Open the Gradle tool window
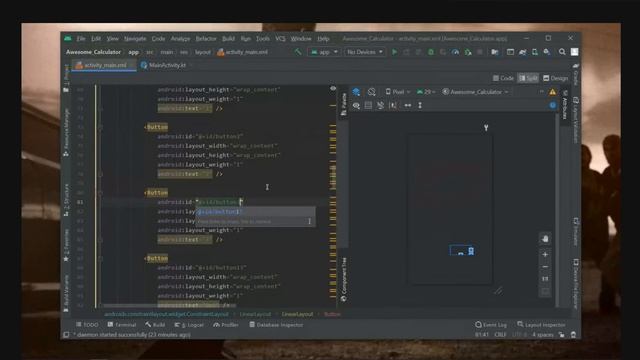 pyautogui.click(x=576, y=74)
